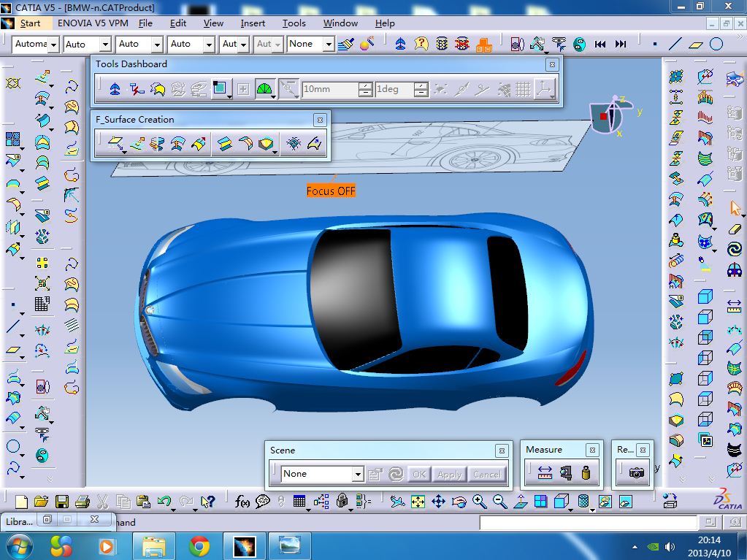This screenshot has width=747, height=560.
Task: Click the 'Focus OFF' label
Action: pos(331,191)
